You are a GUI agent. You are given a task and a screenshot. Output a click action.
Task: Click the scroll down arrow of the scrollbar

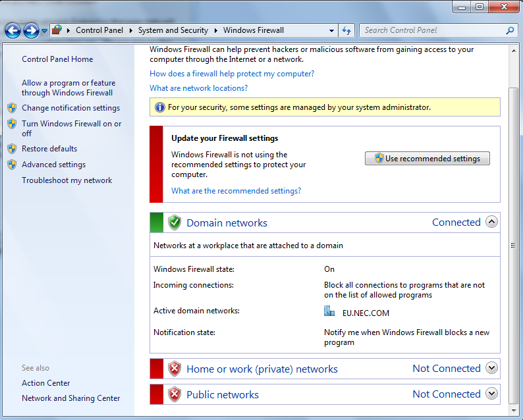(514, 410)
